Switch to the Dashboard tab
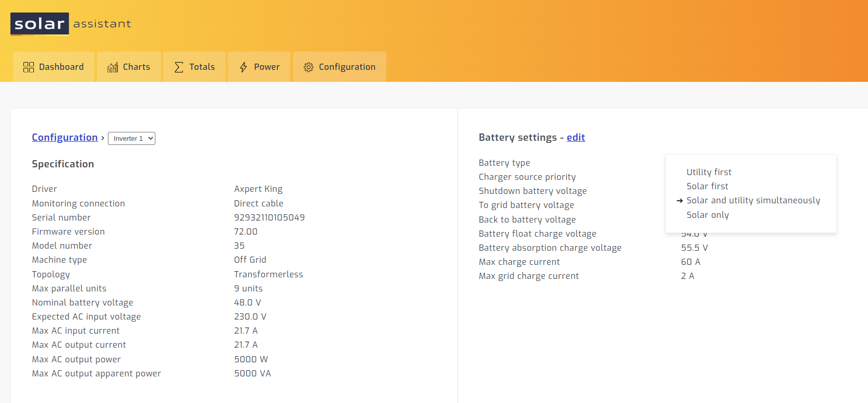The width and height of the screenshot is (868, 403). click(x=54, y=67)
